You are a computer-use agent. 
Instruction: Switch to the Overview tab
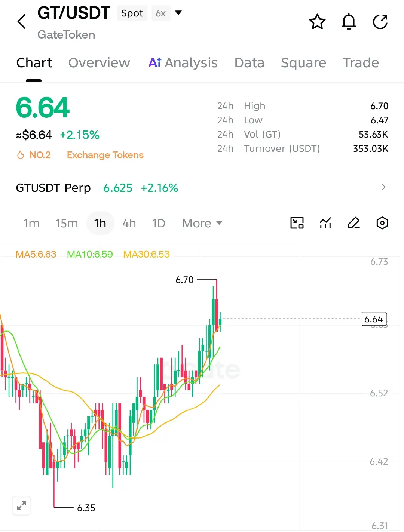pyautogui.click(x=99, y=63)
